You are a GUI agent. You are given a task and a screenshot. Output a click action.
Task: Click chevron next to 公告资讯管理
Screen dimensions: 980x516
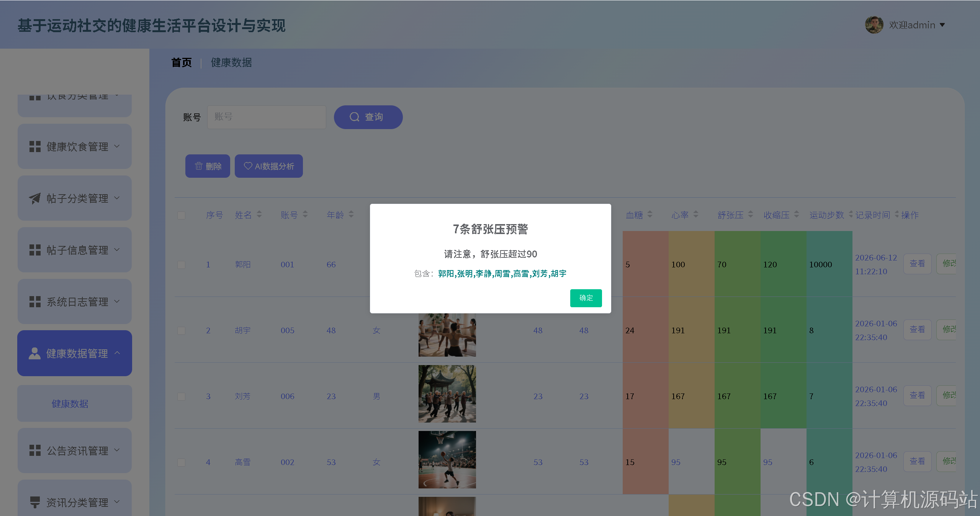pyautogui.click(x=117, y=450)
